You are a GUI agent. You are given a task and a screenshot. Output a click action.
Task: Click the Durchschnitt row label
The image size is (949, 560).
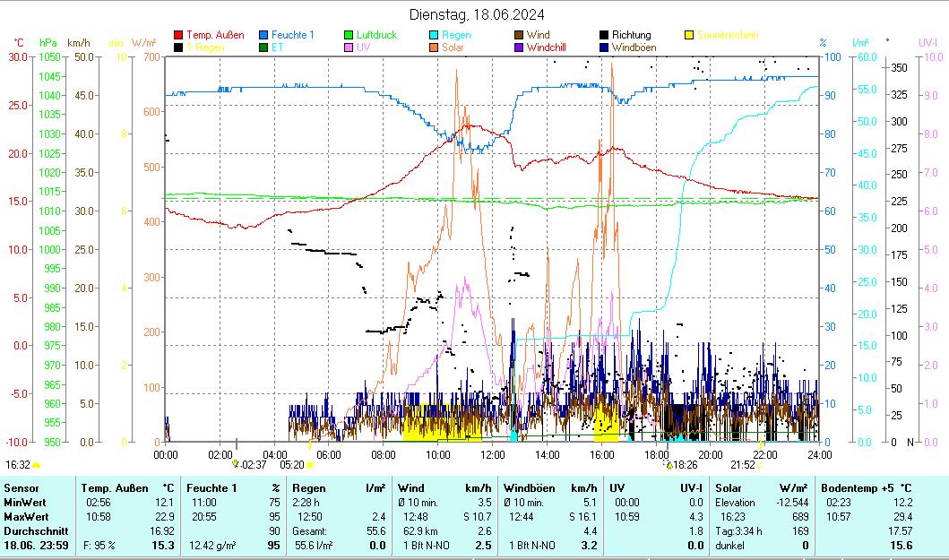point(36,531)
